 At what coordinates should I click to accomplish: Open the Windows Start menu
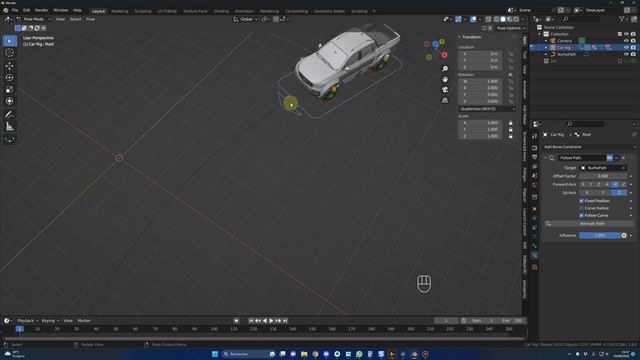click(215, 354)
